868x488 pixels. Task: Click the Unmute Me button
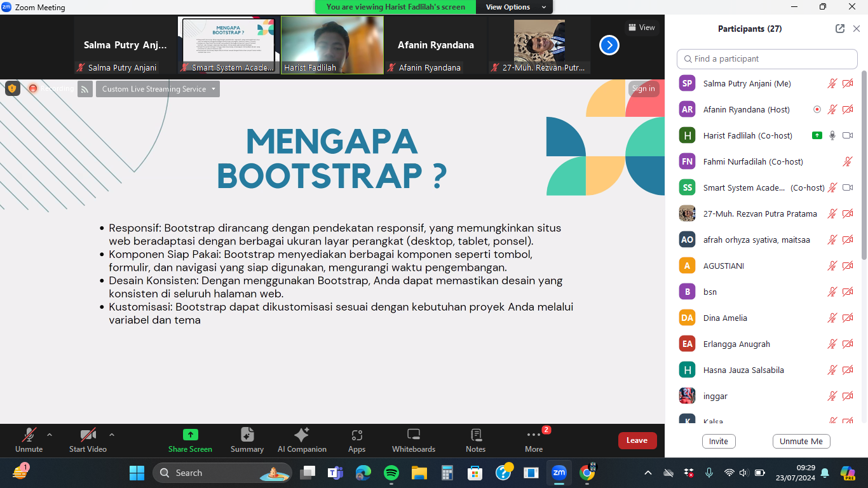tap(801, 442)
